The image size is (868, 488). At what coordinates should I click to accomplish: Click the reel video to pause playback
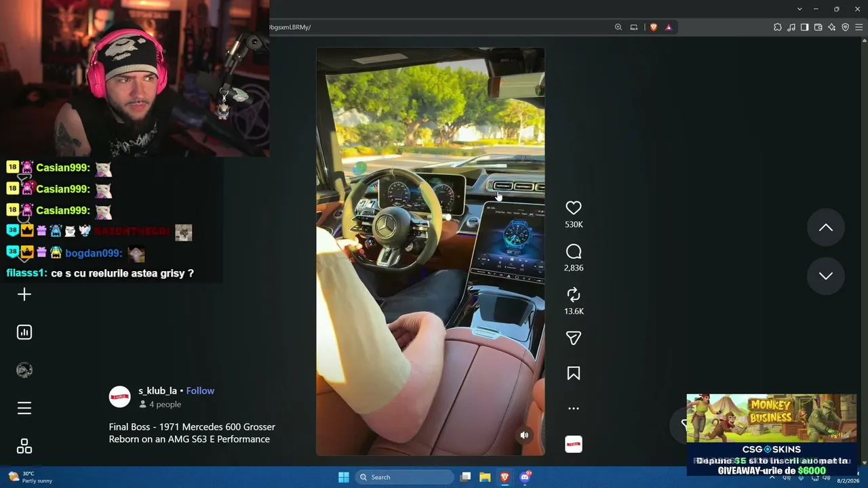tap(430, 251)
